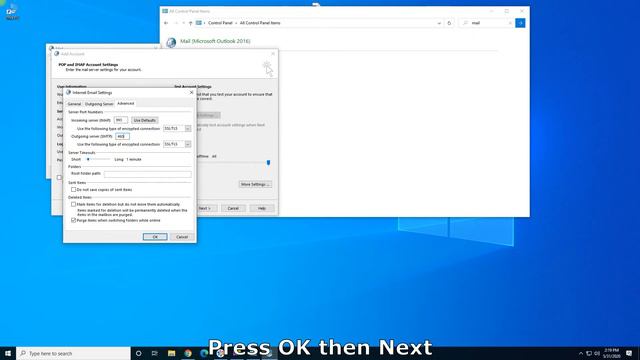Open the outgoing server encryption type dropdown
This screenshot has width=640, height=360.
188,144
